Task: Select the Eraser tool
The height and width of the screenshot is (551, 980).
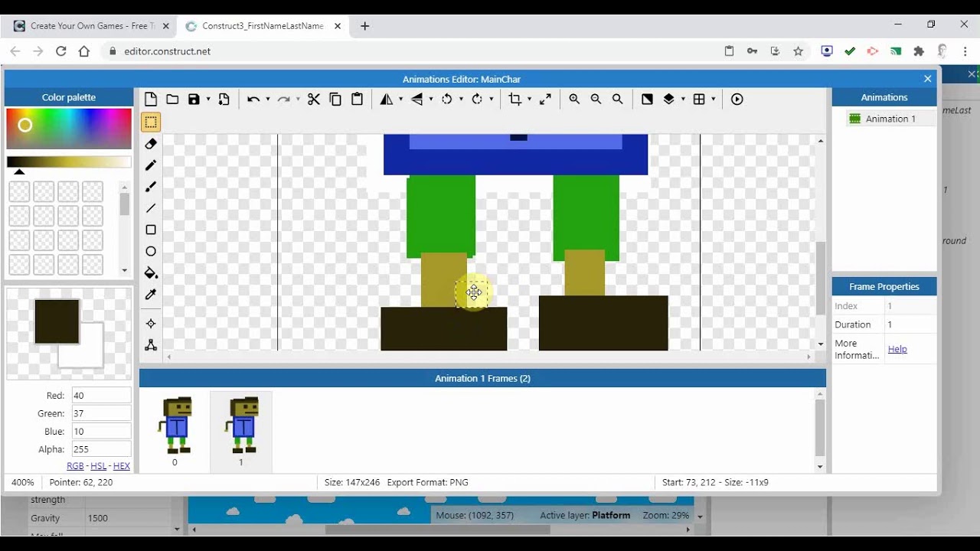Action: click(151, 144)
